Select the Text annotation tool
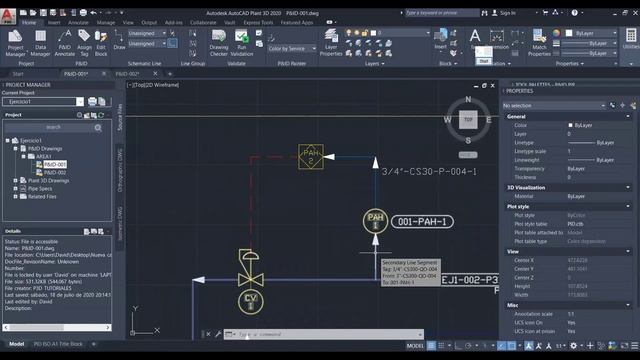The image size is (640, 360). 475,37
